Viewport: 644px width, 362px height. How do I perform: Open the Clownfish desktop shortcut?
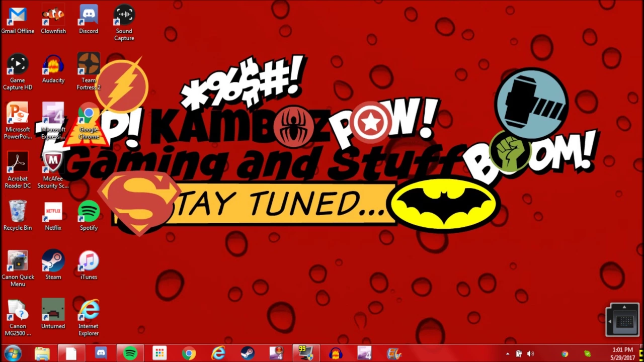coord(53,20)
